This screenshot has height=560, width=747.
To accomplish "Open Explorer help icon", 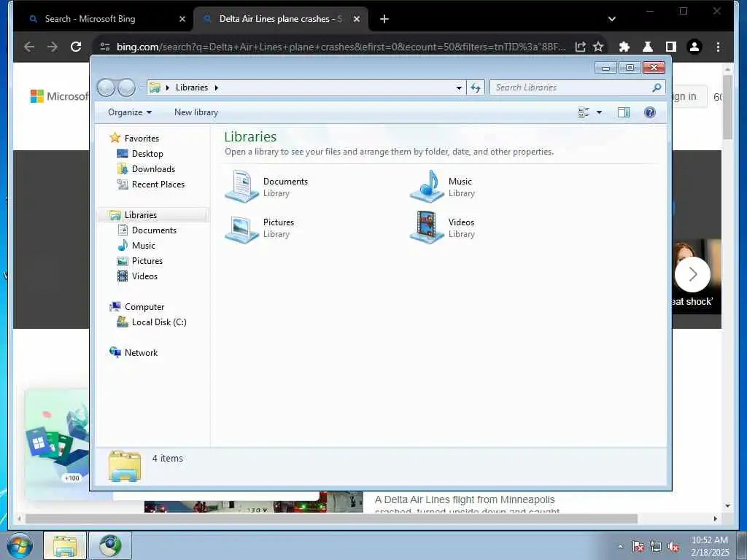I will pyautogui.click(x=650, y=112).
